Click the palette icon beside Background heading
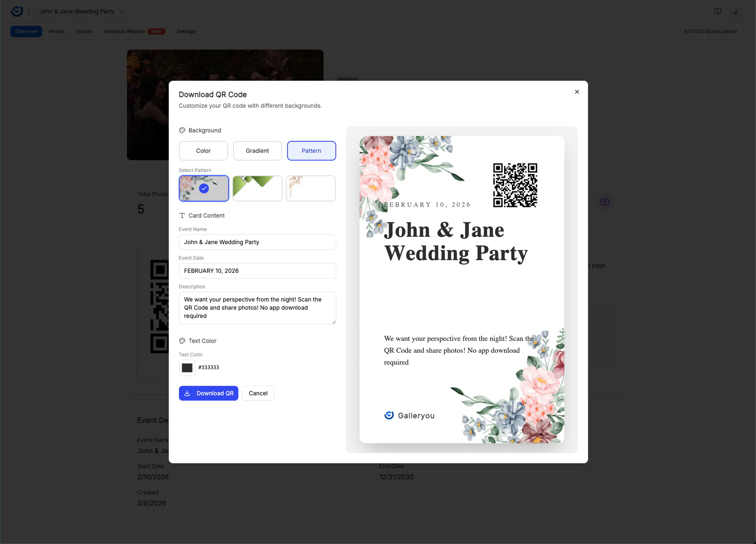756x544 pixels. pyautogui.click(x=182, y=130)
